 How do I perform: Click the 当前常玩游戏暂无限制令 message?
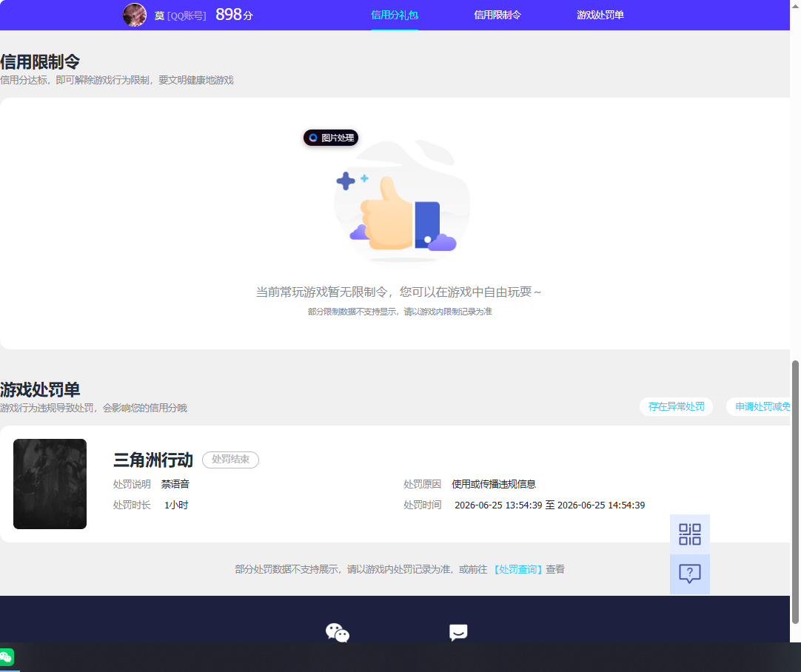[398, 292]
